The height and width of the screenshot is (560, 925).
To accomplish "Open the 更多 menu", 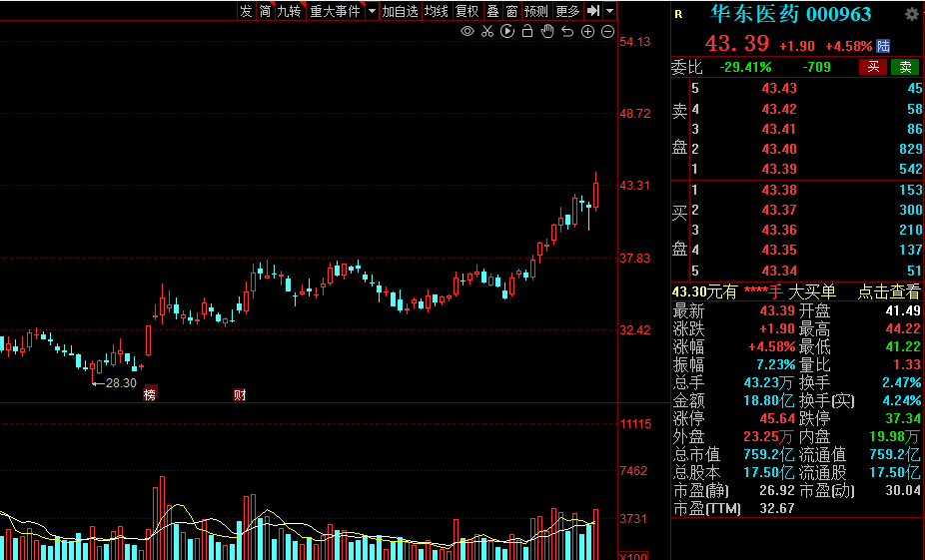I will point(567,11).
